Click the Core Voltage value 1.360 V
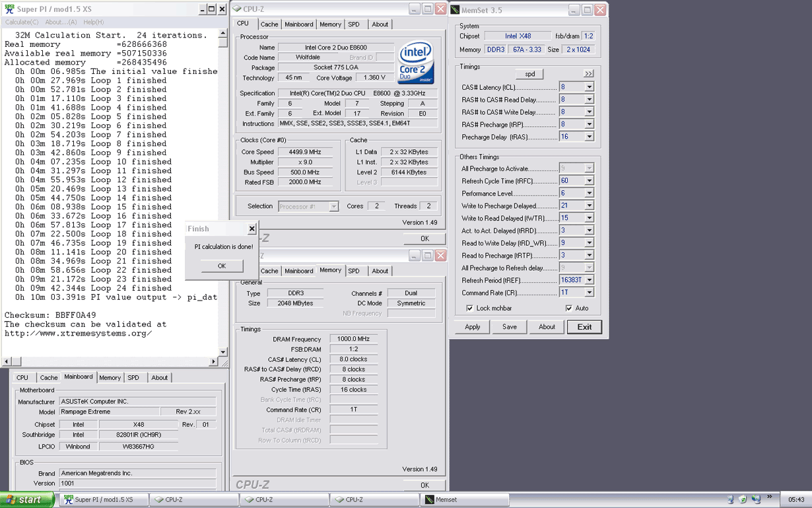The width and height of the screenshot is (812, 508). click(x=374, y=78)
